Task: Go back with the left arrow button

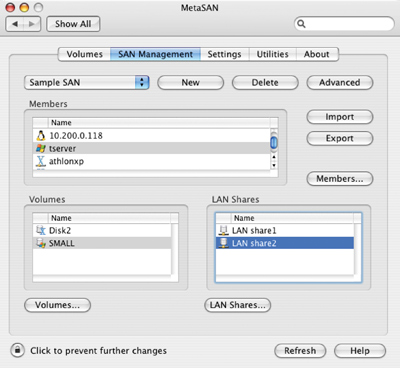Action: [x=15, y=24]
